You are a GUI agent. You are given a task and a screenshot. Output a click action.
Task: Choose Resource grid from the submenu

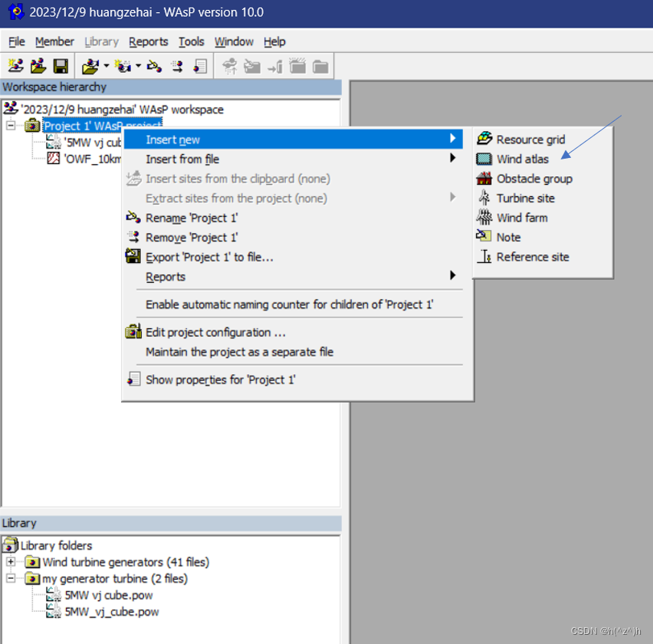coord(543,139)
